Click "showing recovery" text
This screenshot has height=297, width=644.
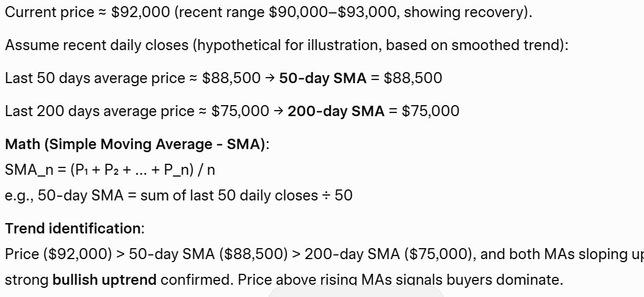(466, 12)
